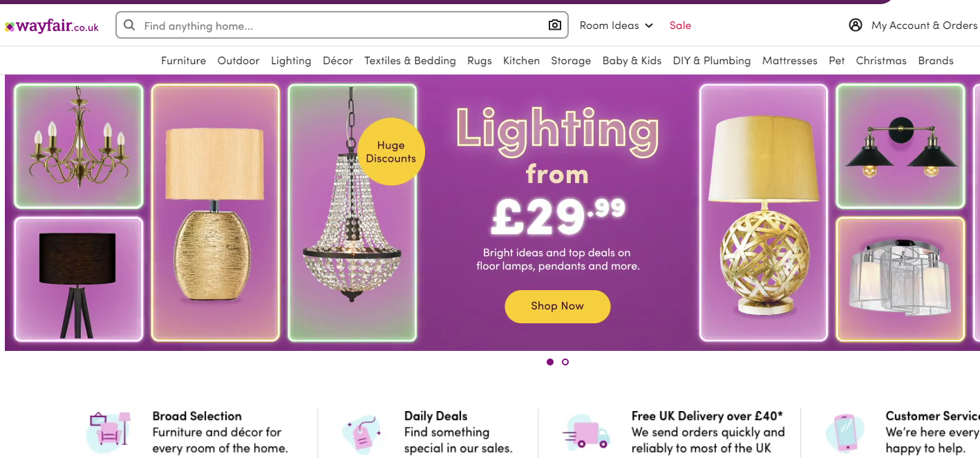Click the My Account profile icon
Viewport: 980px width, 458px height.
pyautogui.click(x=856, y=26)
